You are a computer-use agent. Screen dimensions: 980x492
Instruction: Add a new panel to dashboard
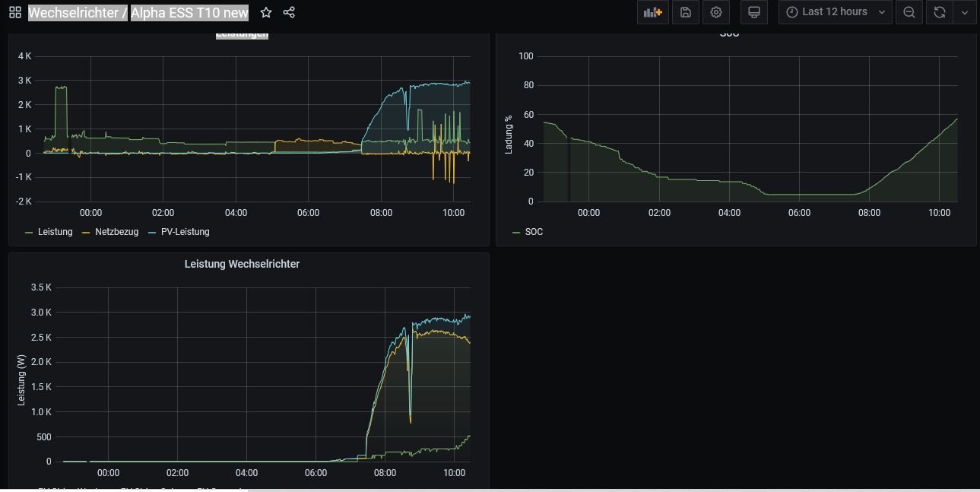point(653,12)
